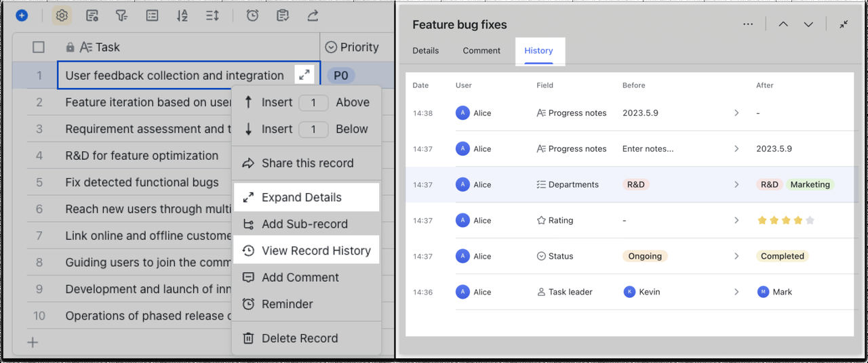The width and height of the screenshot is (868, 363).
Task: Go to previous record with up chevron
Action: 783,24
